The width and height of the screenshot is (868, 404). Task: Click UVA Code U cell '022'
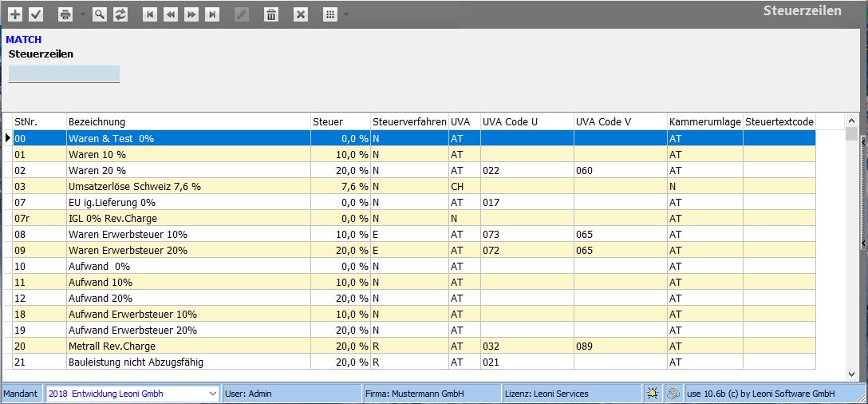(527, 171)
